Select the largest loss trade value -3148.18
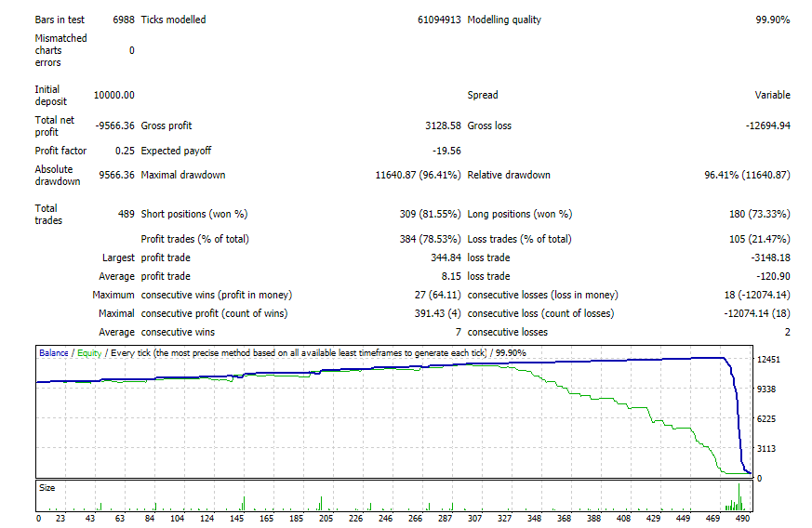The height and width of the screenshot is (528, 812). point(770,257)
